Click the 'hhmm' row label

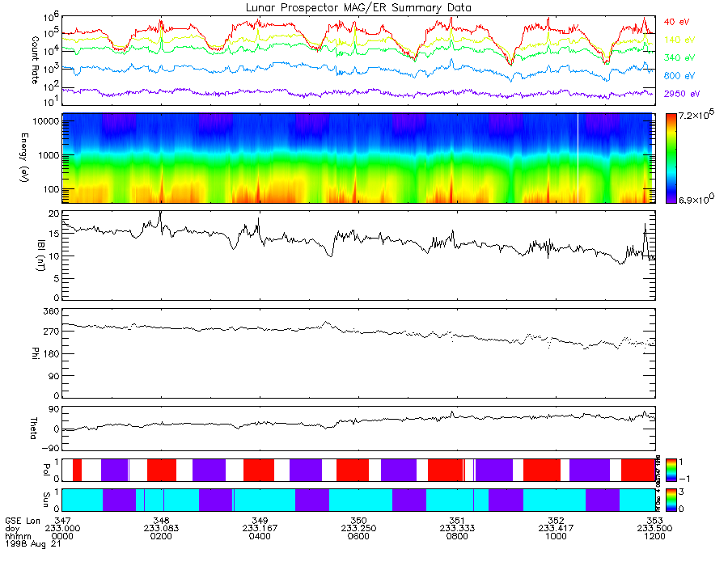18,536
